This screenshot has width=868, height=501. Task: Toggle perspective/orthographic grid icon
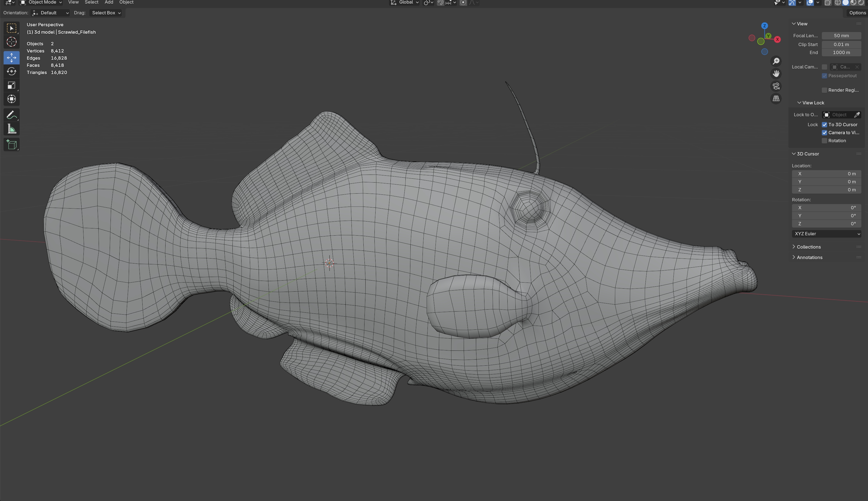(x=776, y=99)
